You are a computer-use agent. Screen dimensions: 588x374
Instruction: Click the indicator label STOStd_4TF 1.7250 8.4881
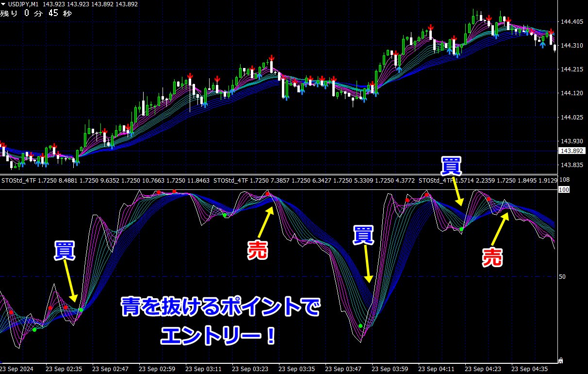(x=39, y=181)
